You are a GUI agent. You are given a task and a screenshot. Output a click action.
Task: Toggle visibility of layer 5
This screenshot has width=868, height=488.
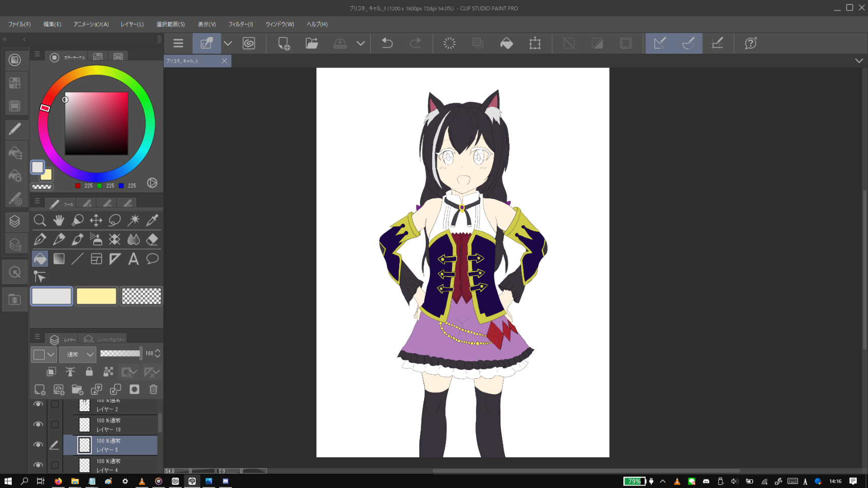[38, 445]
